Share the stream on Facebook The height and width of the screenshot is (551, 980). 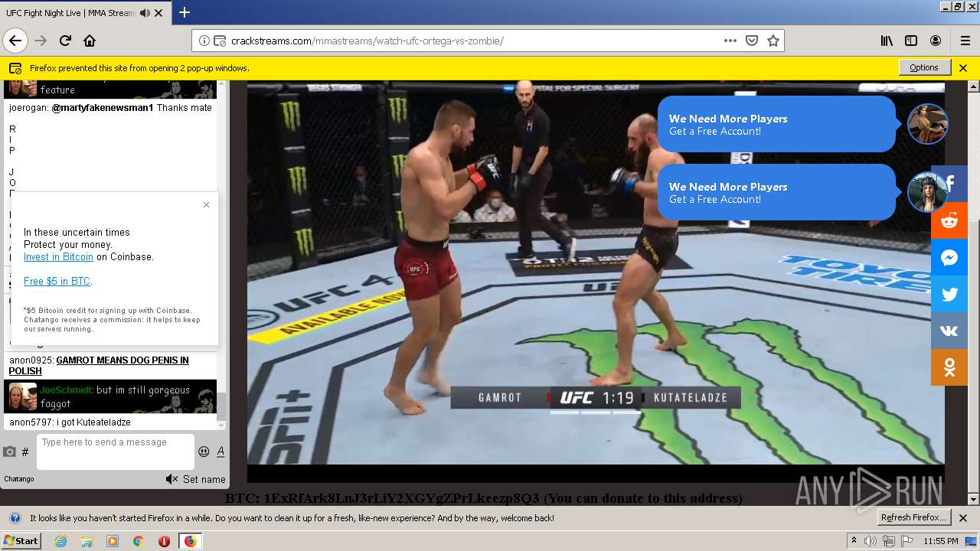tap(949, 184)
